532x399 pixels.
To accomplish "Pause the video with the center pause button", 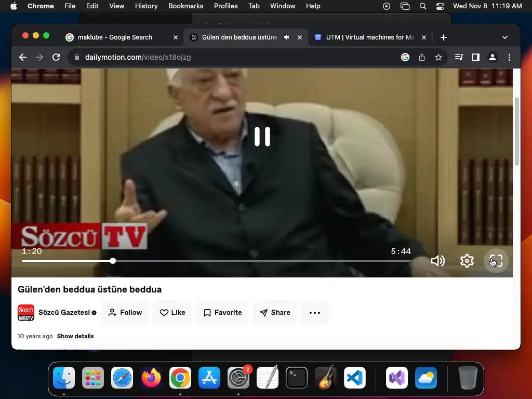I will pos(262,137).
